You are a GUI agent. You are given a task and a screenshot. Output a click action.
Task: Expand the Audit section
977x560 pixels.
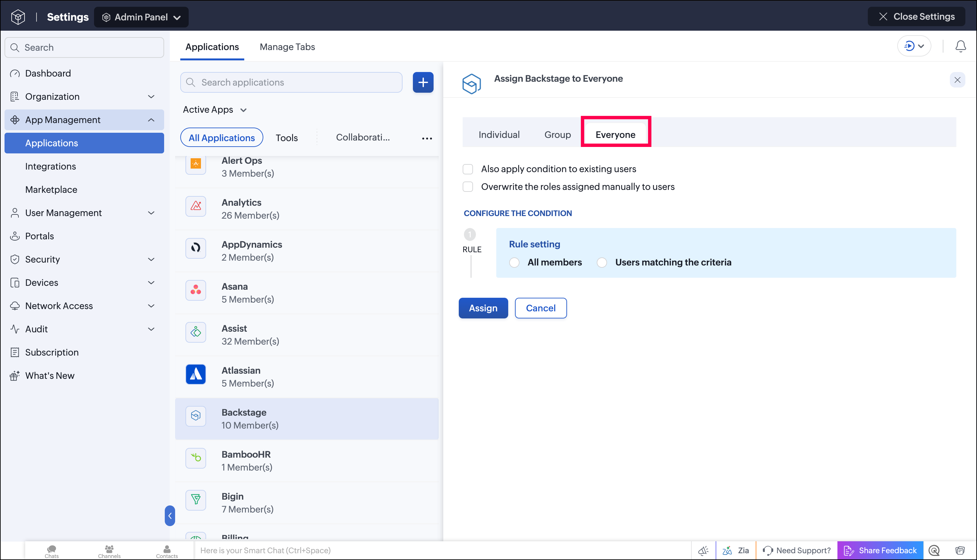(151, 329)
